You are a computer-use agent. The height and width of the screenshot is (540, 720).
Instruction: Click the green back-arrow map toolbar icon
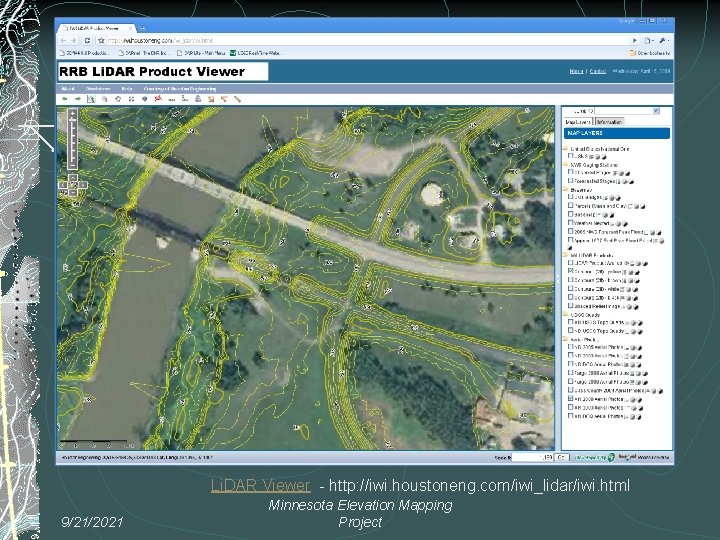[x=65, y=99]
